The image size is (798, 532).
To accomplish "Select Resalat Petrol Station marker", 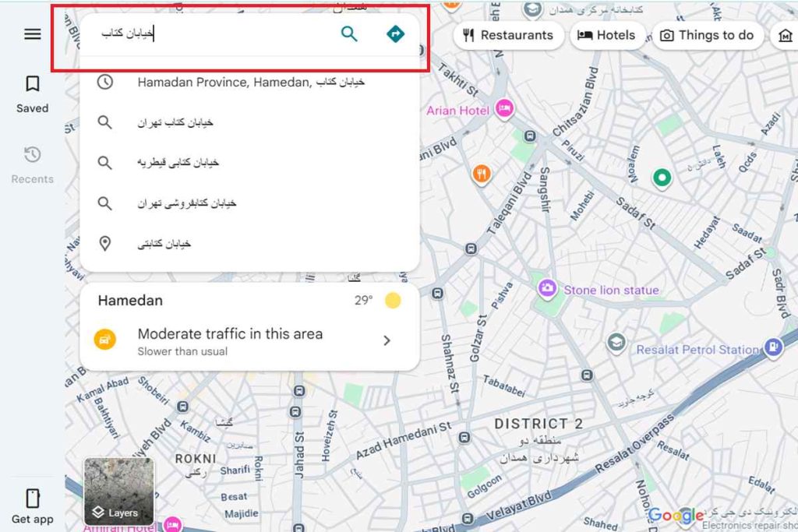I will [773, 348].
